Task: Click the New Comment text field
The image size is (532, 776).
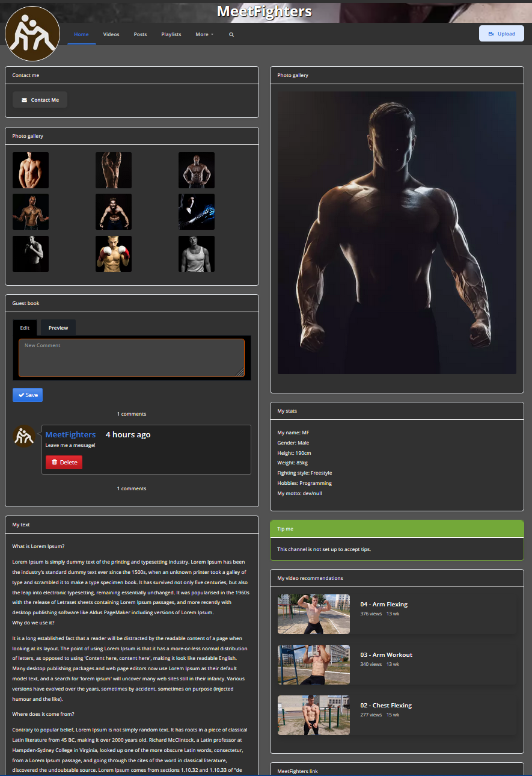Action: (132, 358)
